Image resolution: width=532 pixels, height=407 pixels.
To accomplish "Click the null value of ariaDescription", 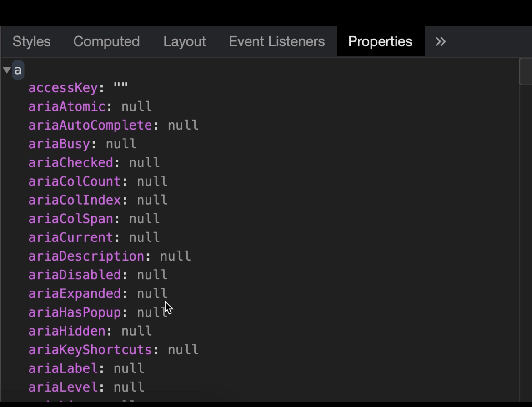I will coord(175,256).
